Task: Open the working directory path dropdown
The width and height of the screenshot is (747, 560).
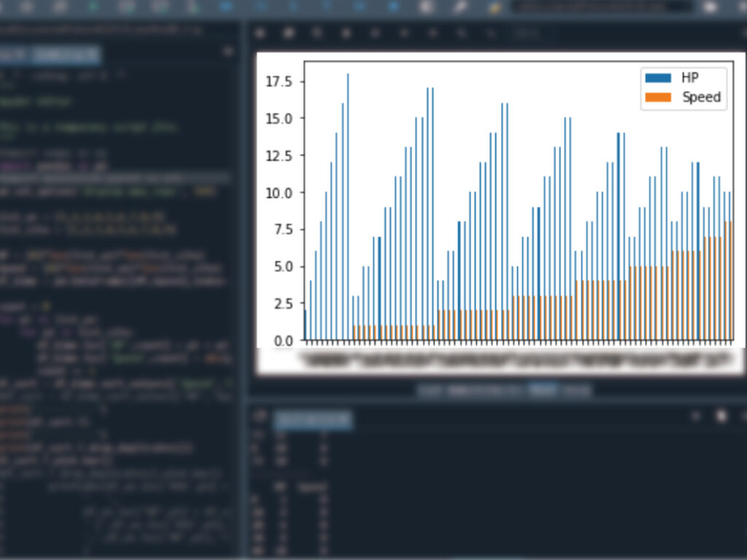Action: click(x=686, y=7)
